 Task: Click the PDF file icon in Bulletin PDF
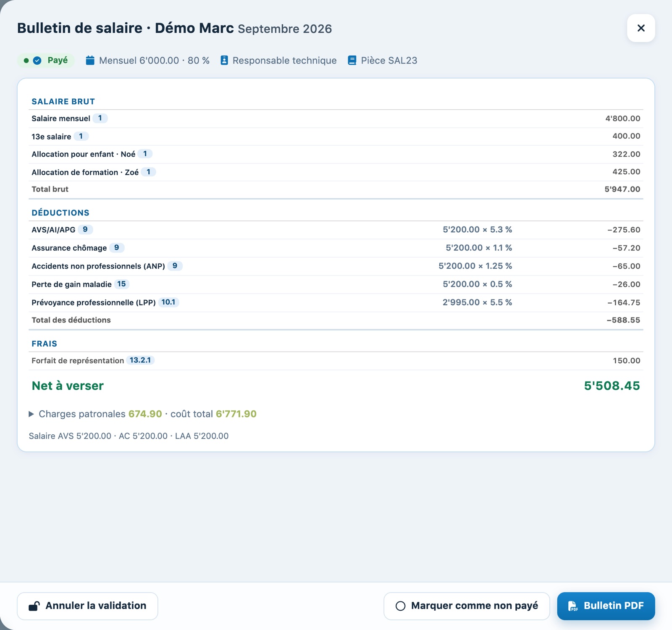(x=573, y=606)
